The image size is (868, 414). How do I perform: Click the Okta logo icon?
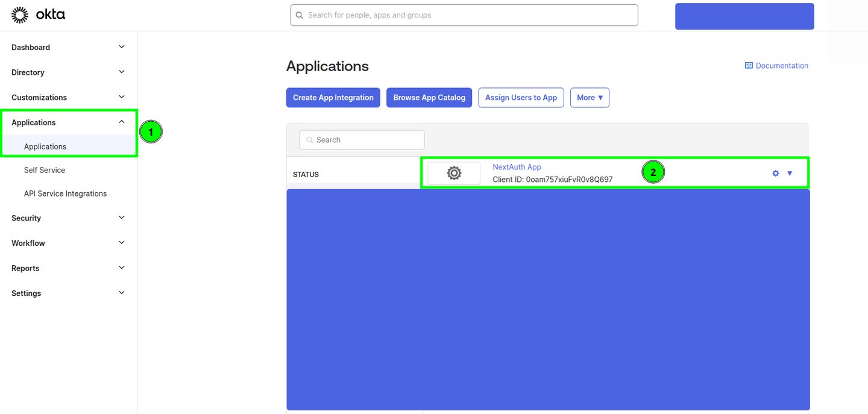pyautogui.click(x=19, y=14)
